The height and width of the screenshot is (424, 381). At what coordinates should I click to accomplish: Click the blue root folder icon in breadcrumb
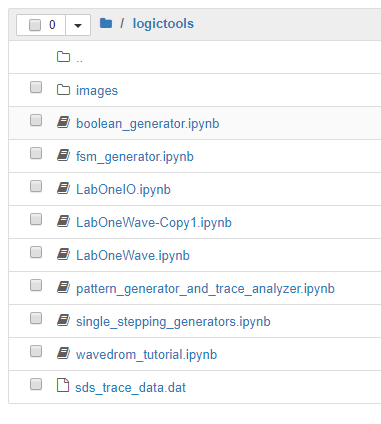(x=106, y=23)
